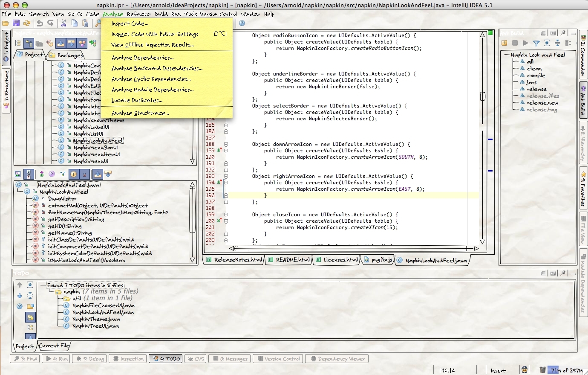588x375 pixels.
Task: Click the garbage collector icon in status bar
Action: tap(542, 370)
